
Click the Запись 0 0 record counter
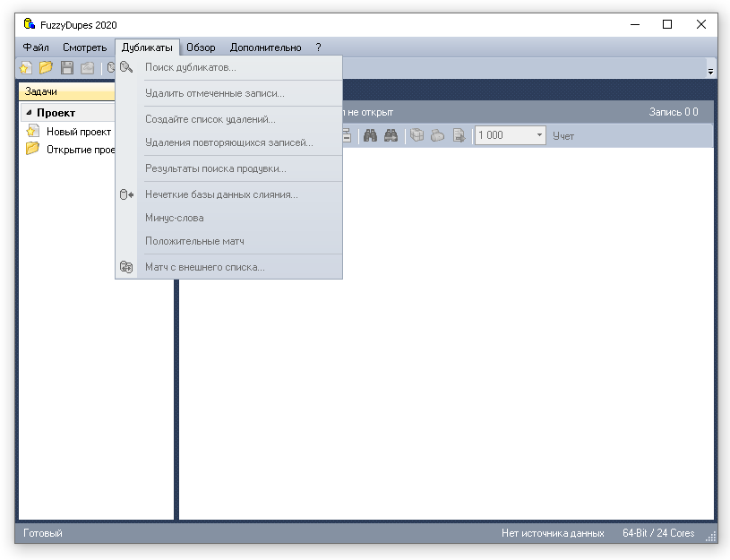point(674,112)
